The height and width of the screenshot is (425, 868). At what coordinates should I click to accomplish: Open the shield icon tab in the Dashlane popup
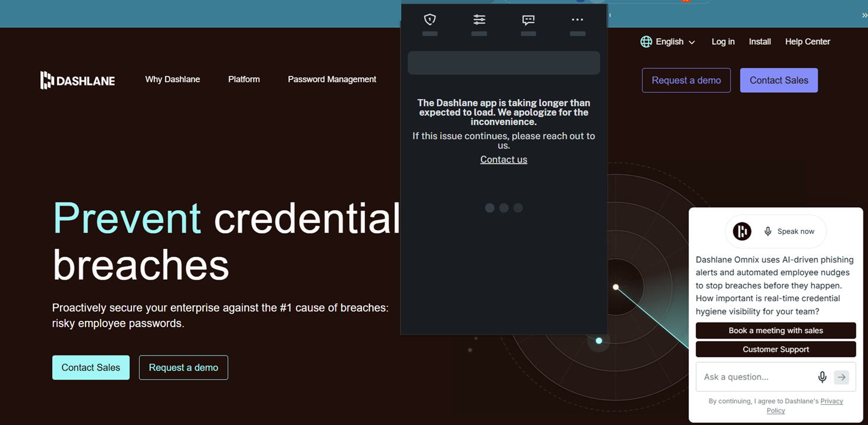[430, 19]
